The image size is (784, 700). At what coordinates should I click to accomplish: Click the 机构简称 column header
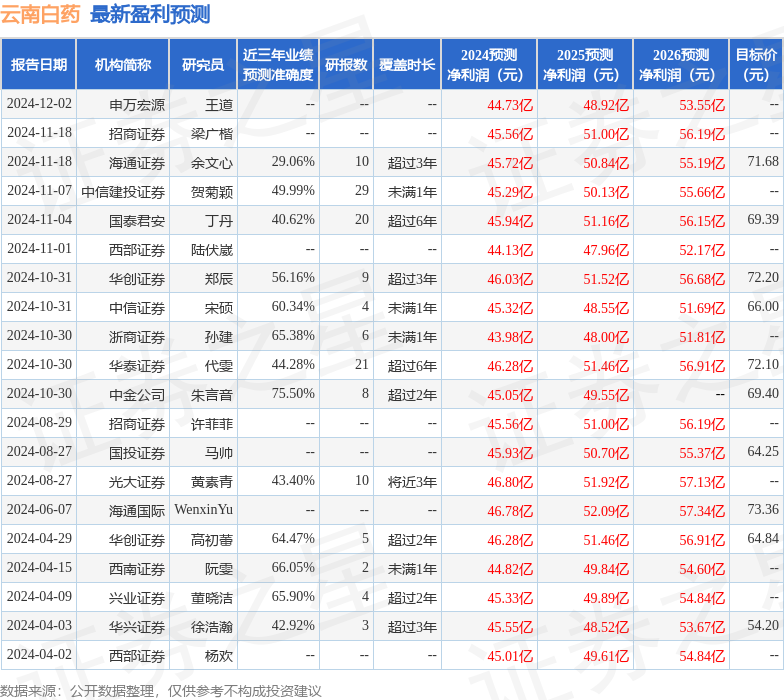click(x=122, y=64)
